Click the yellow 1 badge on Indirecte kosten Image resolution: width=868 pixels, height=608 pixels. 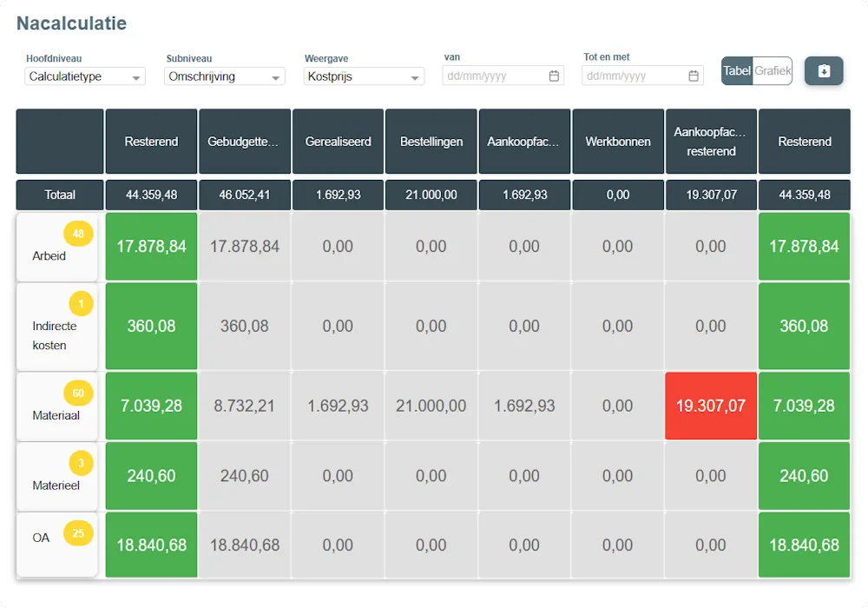[81, 303]
